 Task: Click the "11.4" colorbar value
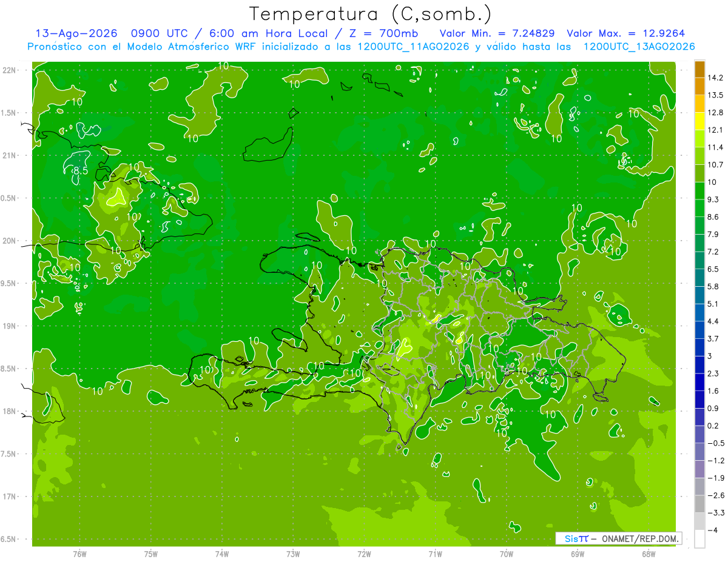coord(715,147)
